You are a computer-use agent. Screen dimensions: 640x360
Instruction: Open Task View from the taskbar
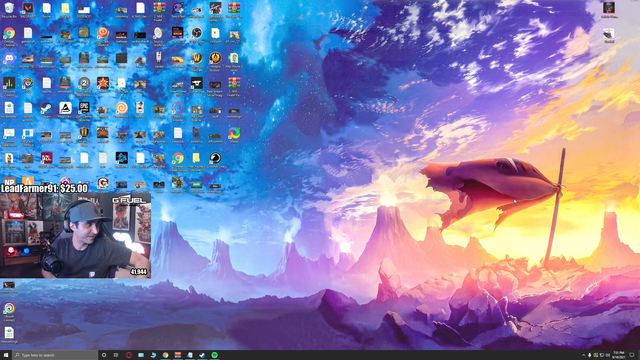tap(116, 355)
